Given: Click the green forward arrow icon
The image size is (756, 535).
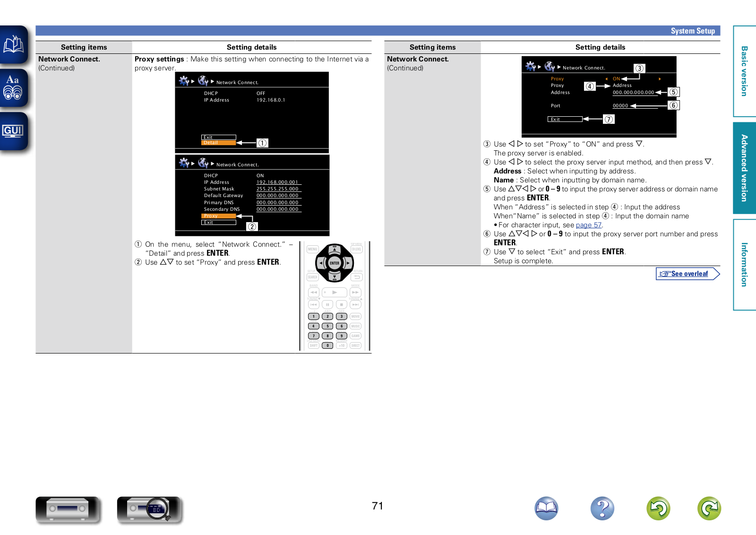Looking at the screenshot, I should 709,509.
